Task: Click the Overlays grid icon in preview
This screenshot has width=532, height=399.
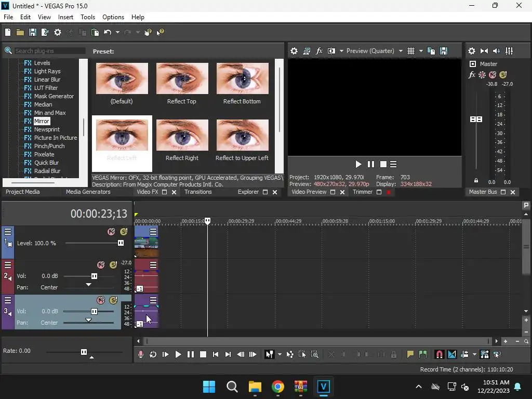Action: point(411,51)
